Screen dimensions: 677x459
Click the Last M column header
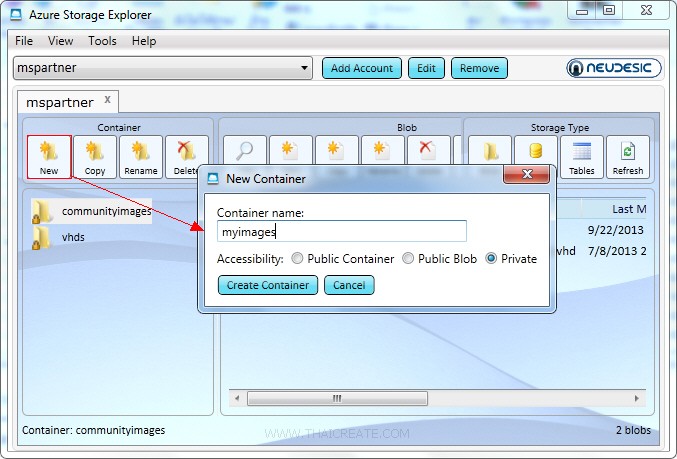(629, 209)
